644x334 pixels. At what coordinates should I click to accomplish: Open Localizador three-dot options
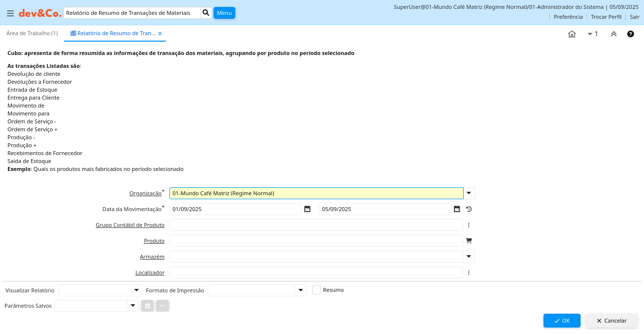pyautogui.click(x=469, y=273)
